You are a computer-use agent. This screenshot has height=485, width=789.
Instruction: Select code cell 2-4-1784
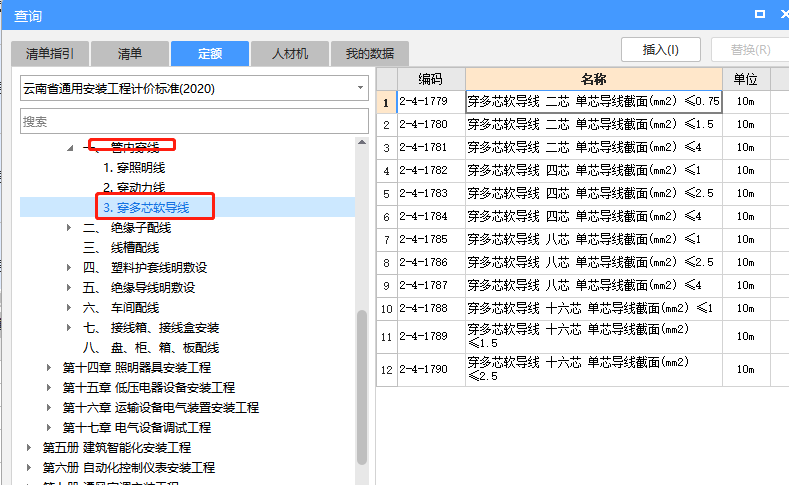(431, 216)
